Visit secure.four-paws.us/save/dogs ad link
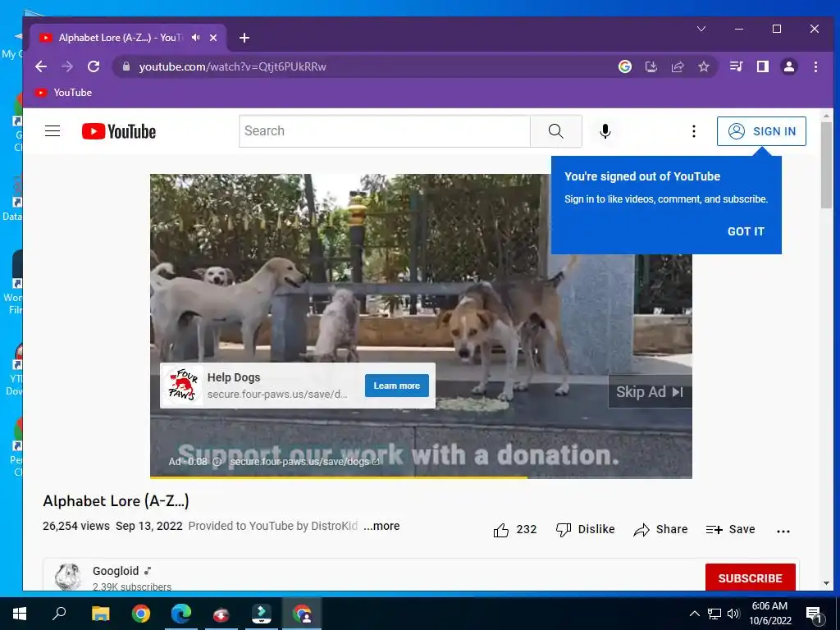This screenshot has width=840, height=630. coord(304,462)
